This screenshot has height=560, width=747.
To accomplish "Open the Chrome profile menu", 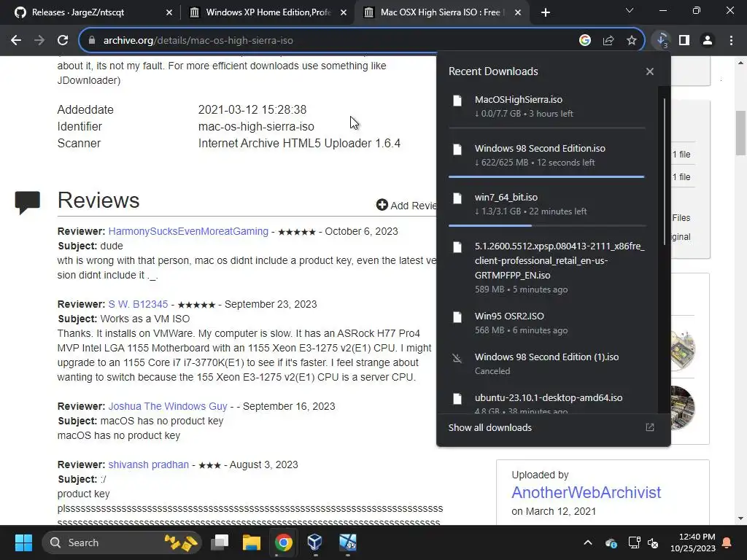I will click(708, 41).
